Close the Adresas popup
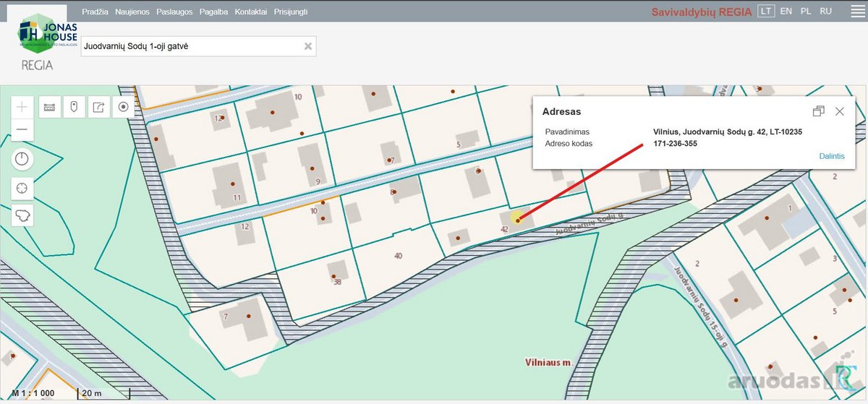Viewport: 868px width, 404px height. [840, 111]
